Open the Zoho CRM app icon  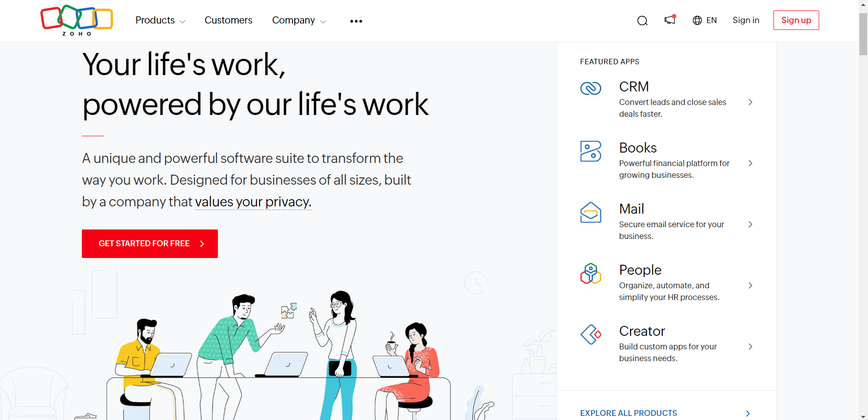[x=590, y=88]
